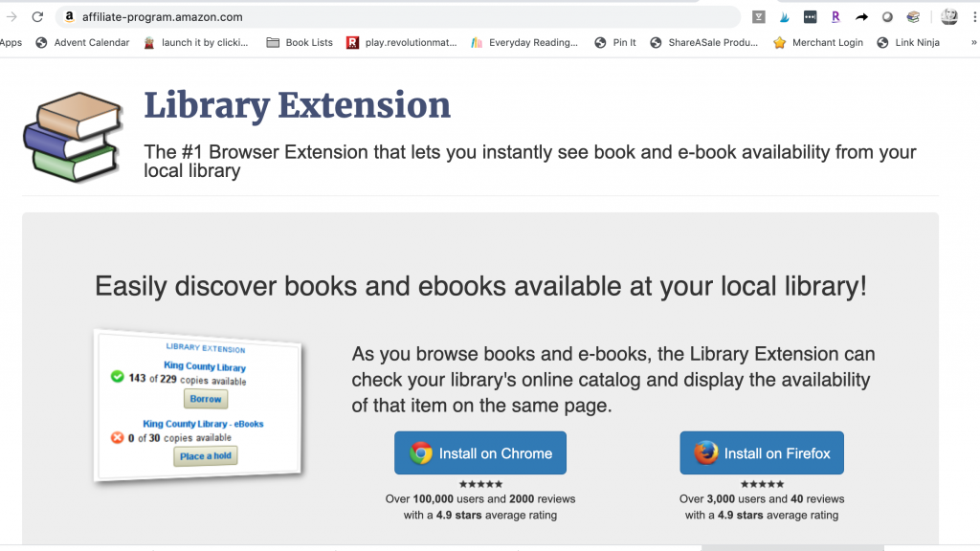Click the green checkmark availability icon
The width and height of the screenshot is (980, 551).
[x=117, y=376]
